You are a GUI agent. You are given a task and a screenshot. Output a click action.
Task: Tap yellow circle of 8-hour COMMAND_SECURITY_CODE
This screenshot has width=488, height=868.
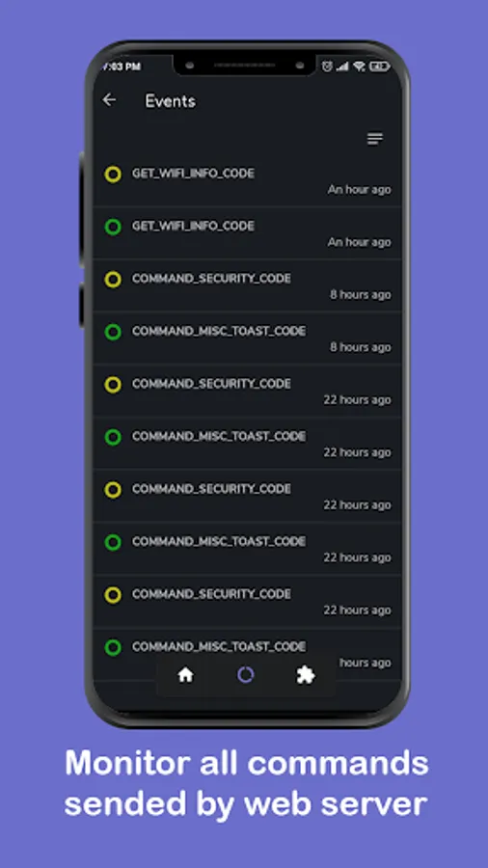click(113, 280)
